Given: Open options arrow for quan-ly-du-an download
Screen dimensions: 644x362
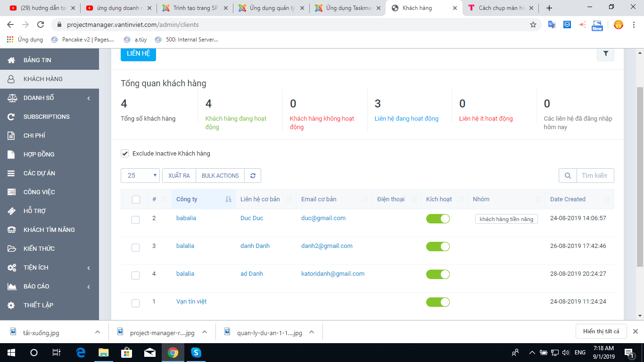Looking at the screenshot, I should [312, 332].
